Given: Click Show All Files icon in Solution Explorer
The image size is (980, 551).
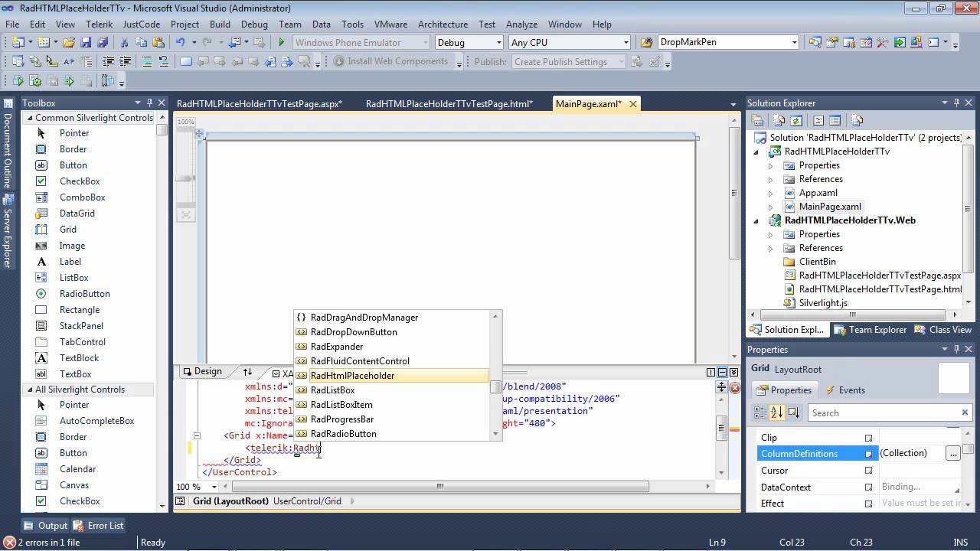Looking at the screenshot, I should (x=779, y=120).
